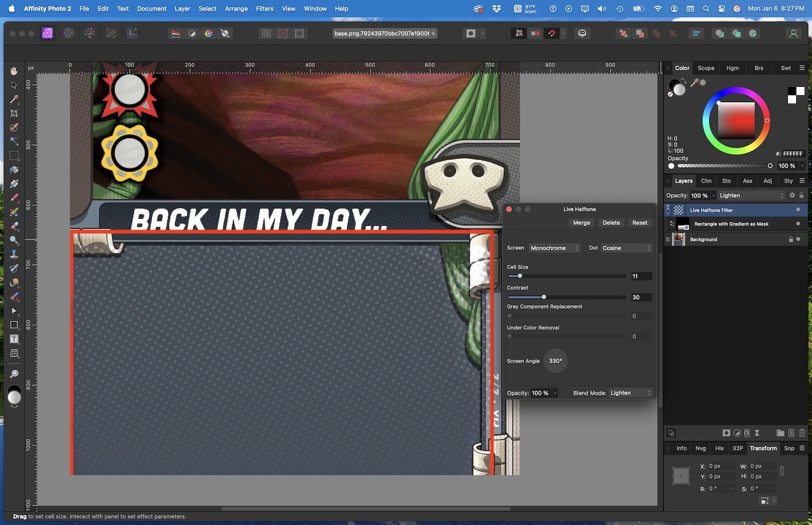This screenshot has width=812, height=525.
Task: Click the Reset button in Live Halftone
Action: point(639,223)
